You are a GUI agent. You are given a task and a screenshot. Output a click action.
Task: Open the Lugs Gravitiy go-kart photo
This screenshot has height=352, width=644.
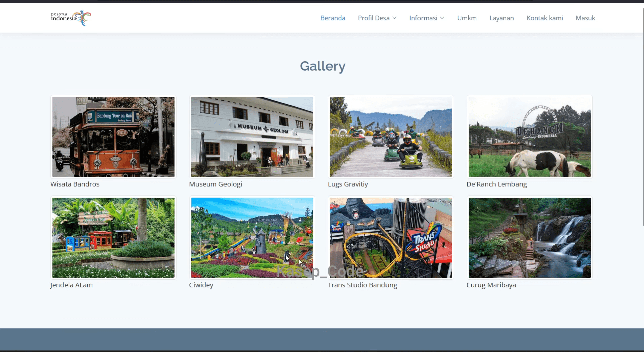(391, 137)
